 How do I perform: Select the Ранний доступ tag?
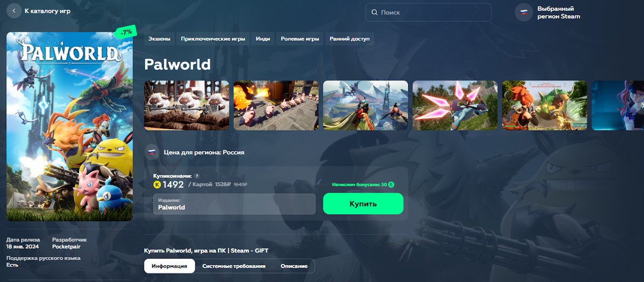coord(349,39)
